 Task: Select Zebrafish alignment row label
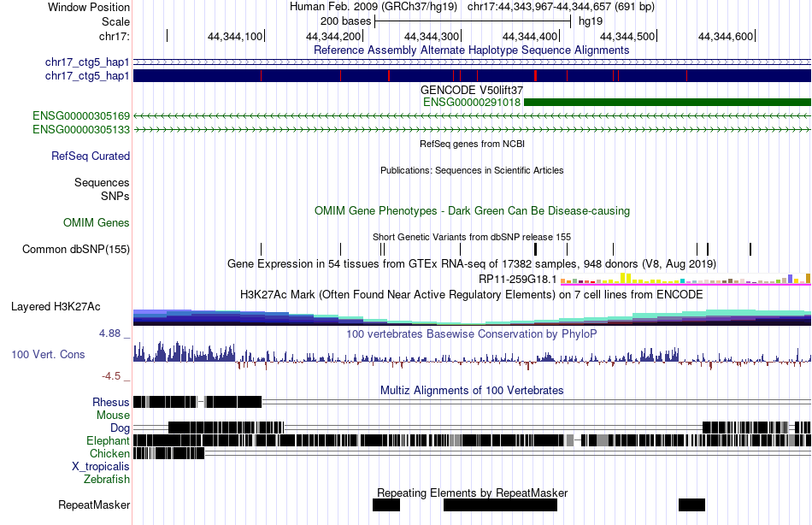[107, 480]
